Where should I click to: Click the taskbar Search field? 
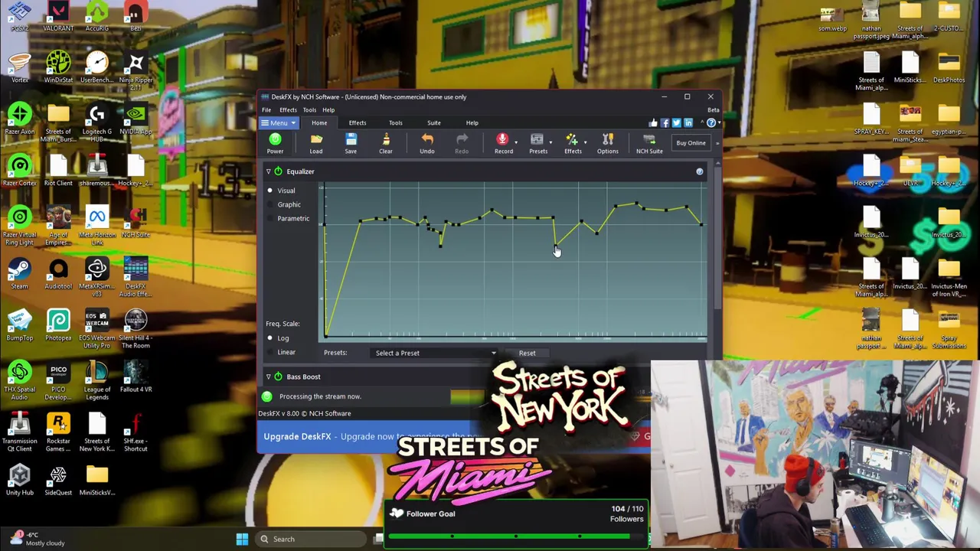tap(312, 539)
